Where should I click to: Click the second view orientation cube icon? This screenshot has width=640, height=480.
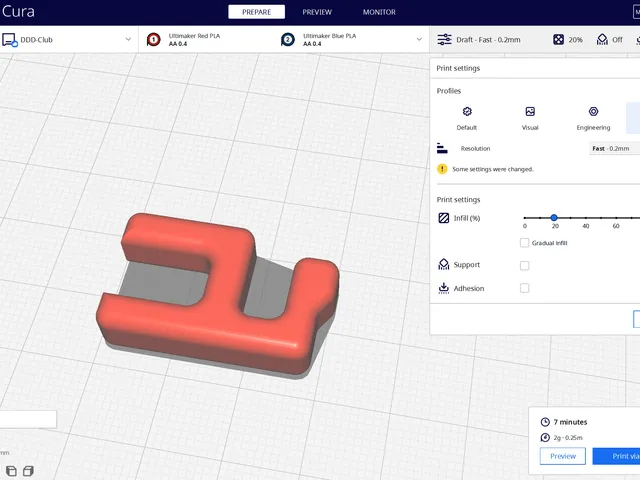pyautogui.click(x=28, y=471)
